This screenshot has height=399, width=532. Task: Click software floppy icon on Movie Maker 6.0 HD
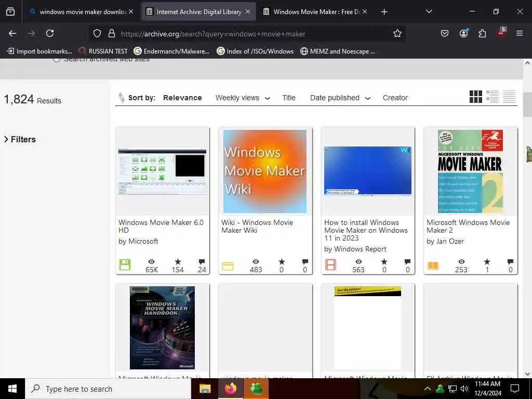(x=125, y=265)
